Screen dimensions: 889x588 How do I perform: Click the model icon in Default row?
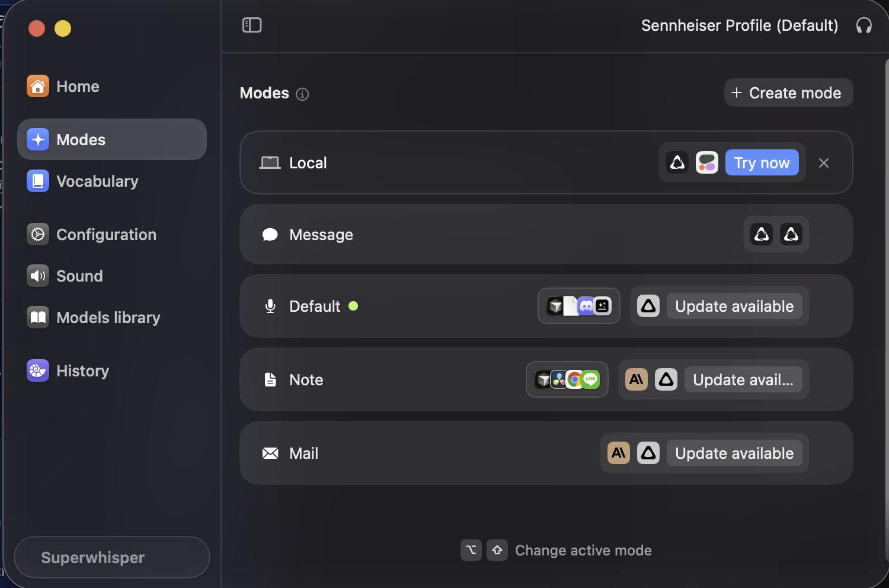(x=648, y=306)
